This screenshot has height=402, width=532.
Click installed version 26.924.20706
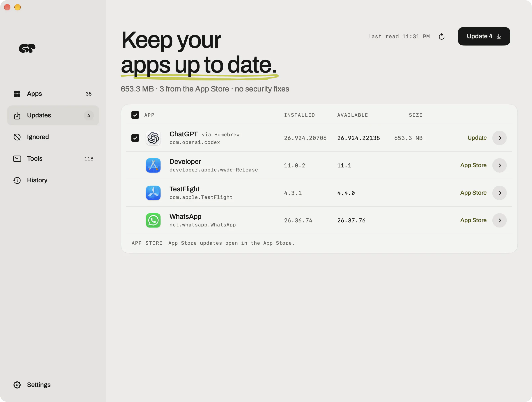305,138
